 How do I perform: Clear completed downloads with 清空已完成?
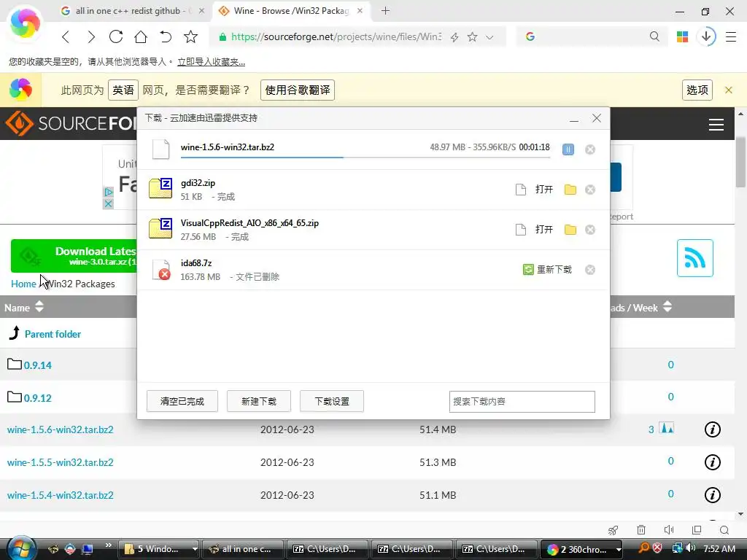[182, 402]
